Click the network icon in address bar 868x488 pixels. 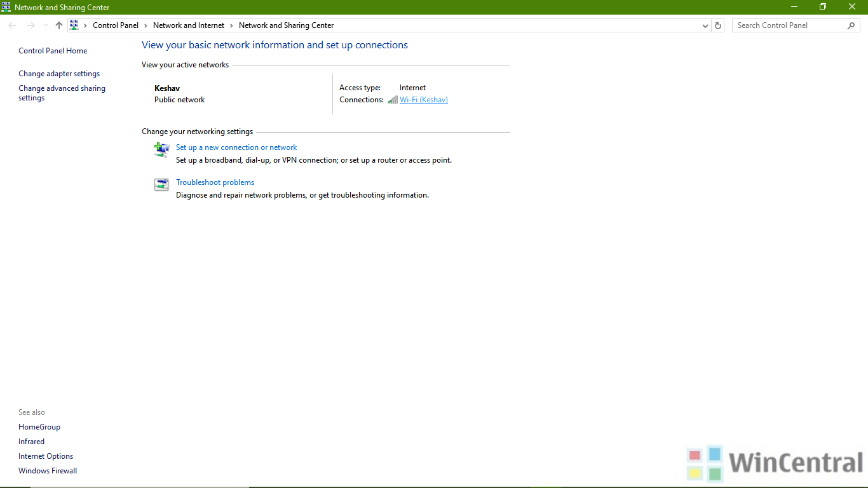tap(74, 25)
